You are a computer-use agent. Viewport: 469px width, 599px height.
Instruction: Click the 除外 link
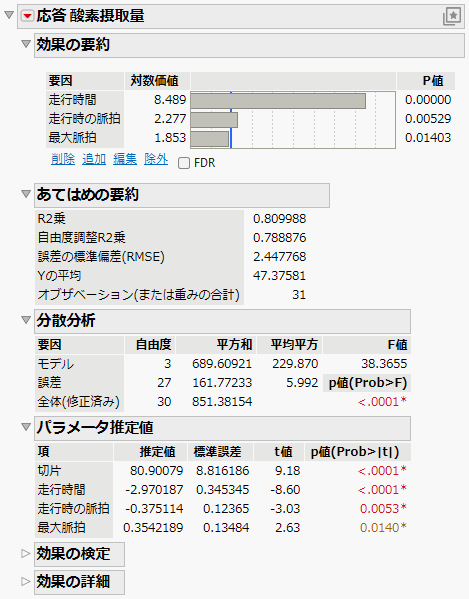pos(156,159)
